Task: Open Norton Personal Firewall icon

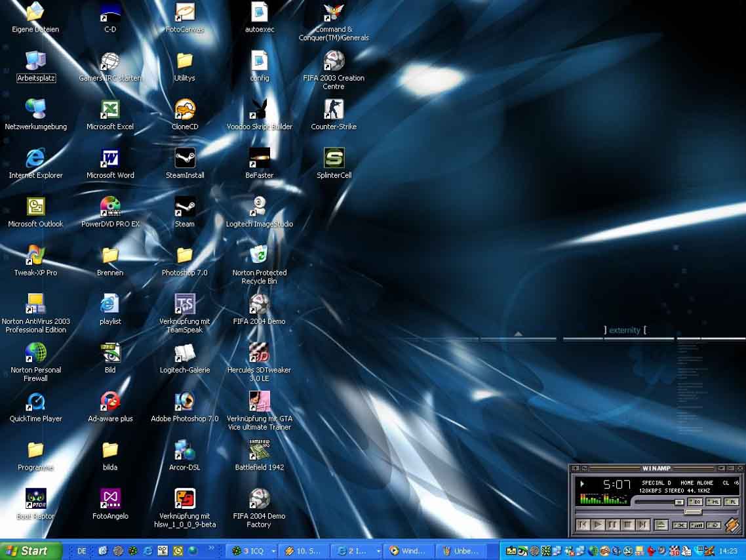Action: point(35,361)
